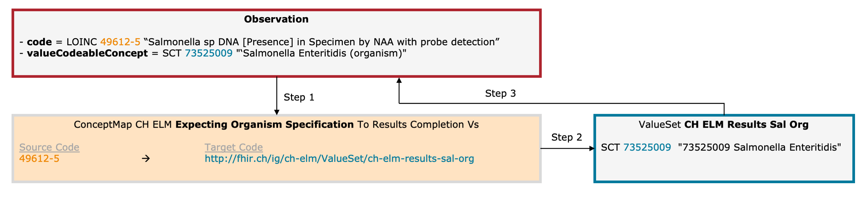Click the Step 3 upward arrowhead

pyautogui.click(x=399, y=81)
